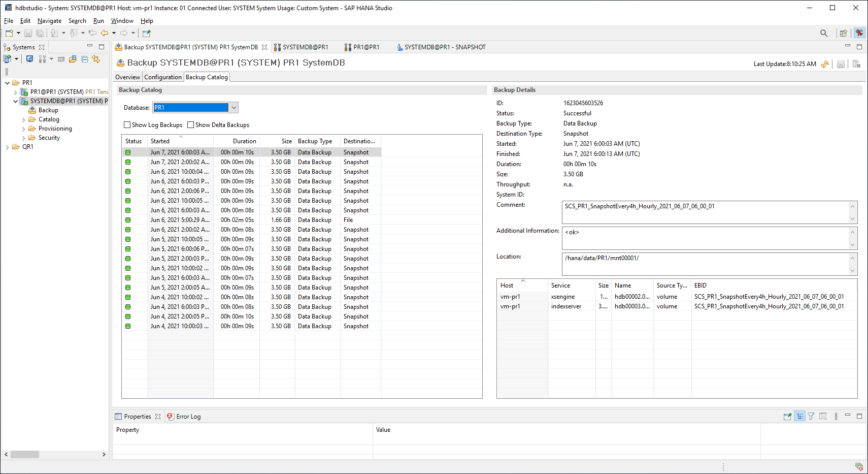Screen dimensions: 868x474
Task: Switch to the Configuration tab
Action: tap(162, 77)
